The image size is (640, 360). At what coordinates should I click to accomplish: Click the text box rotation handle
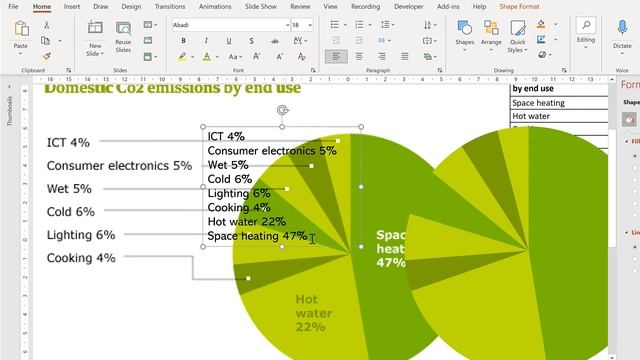(282, 110)
